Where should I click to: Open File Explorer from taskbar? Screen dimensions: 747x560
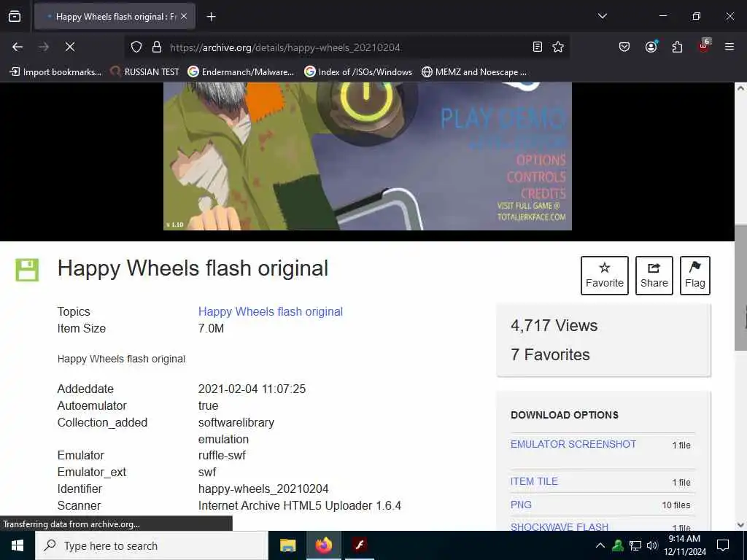pyautogui.click(x=287, y=545)
